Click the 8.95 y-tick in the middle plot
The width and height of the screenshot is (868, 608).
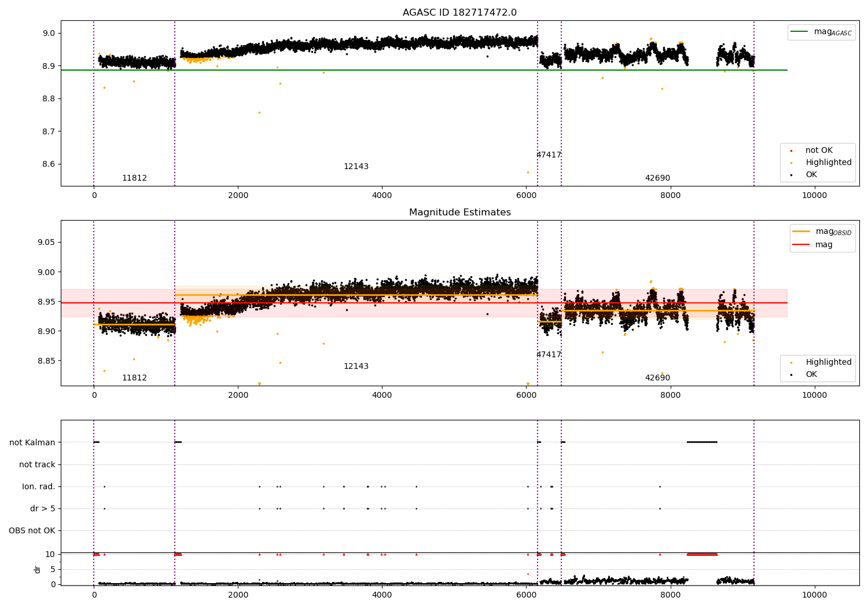click(47, 302)
